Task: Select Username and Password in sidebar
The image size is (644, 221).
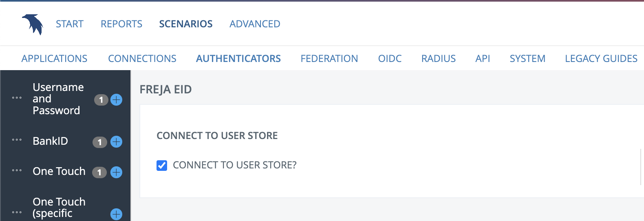Action: pos(58,99)
